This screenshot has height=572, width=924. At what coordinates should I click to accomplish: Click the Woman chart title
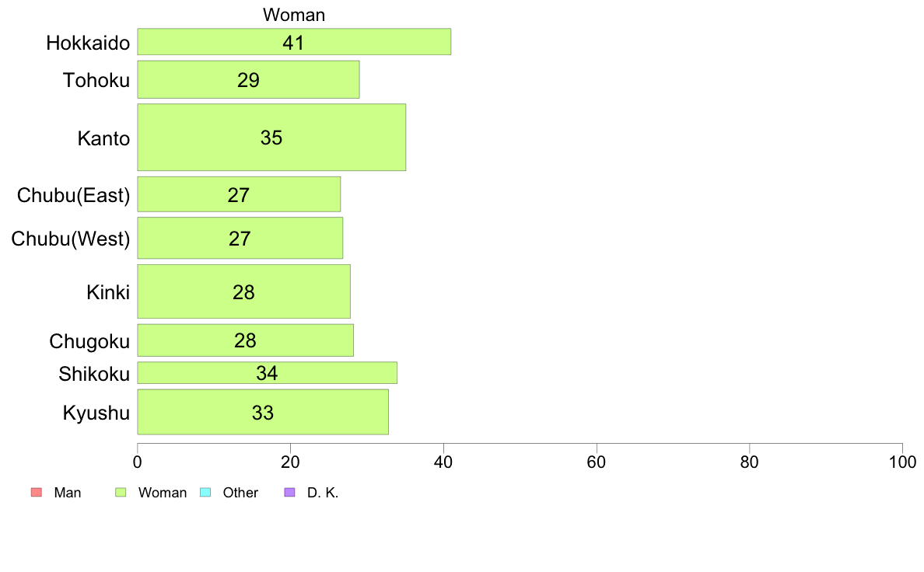(x=294, y=15)
